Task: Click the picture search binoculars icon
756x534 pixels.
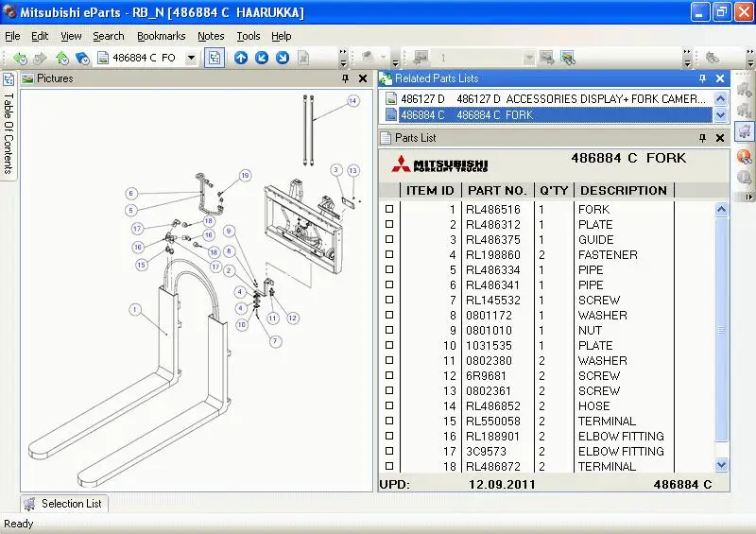Action: pyautogui.click(x=568, y=59)
